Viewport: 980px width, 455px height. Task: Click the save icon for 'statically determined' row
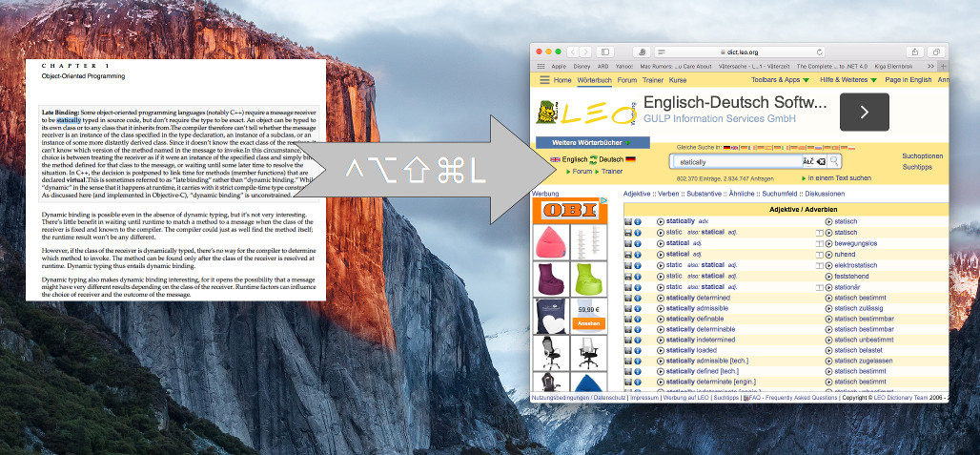628,298
